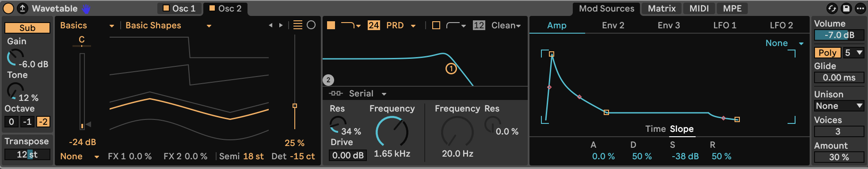Click the decay slope diamond handle

pyautogui.click(x=579, y=97)
